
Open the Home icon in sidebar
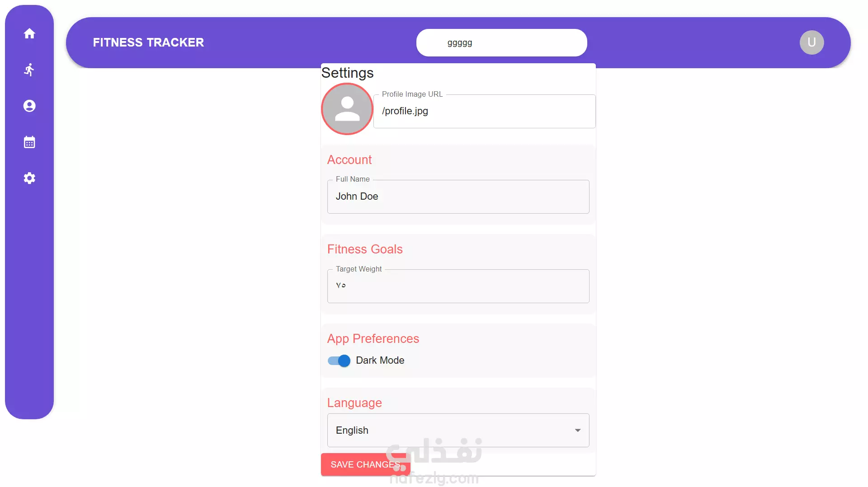point(29,33)
